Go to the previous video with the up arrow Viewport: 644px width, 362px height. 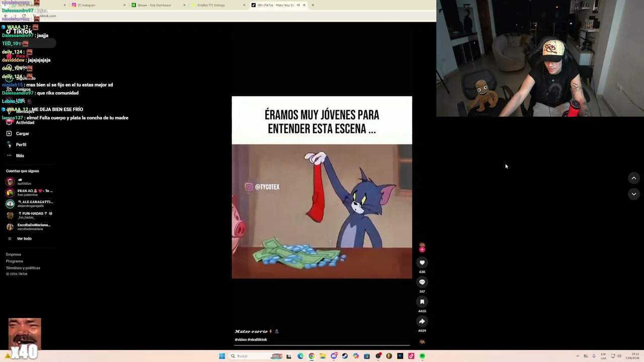click(x=634, y=178)
